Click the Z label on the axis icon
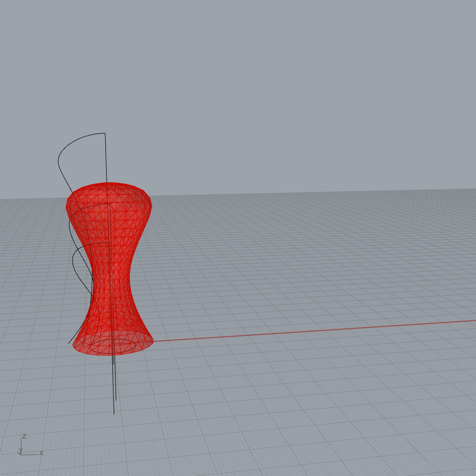 tap(24, 436)
